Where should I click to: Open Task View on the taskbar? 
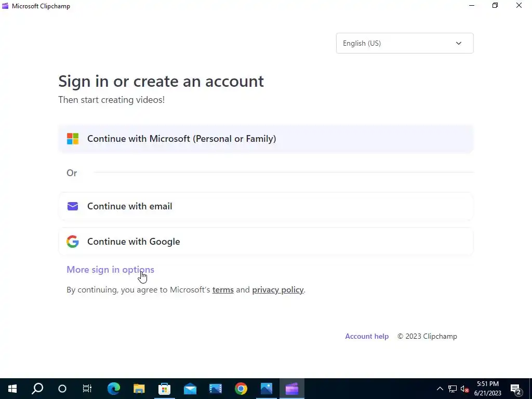pyautogui.click(x=87, y=389)
